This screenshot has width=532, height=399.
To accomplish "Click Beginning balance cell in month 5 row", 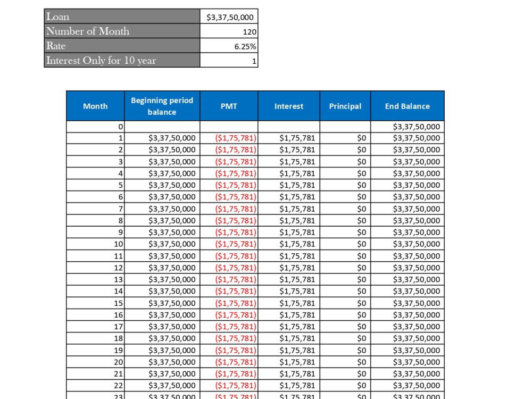I will click(162, 185).
